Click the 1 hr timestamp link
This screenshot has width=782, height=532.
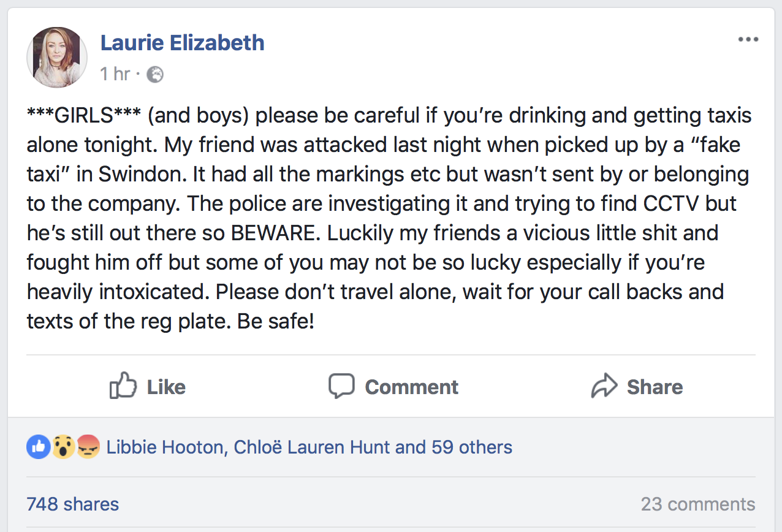coord(115,74)
